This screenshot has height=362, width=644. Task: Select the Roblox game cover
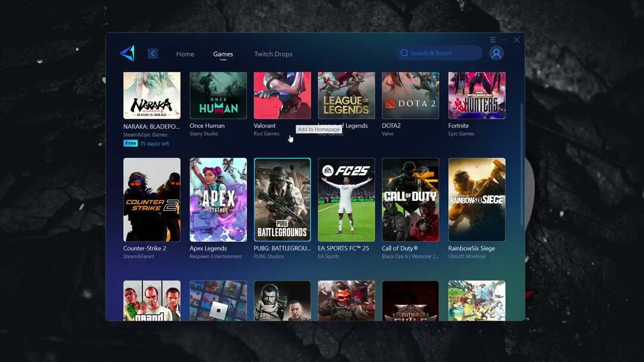[x=218, y=301]
